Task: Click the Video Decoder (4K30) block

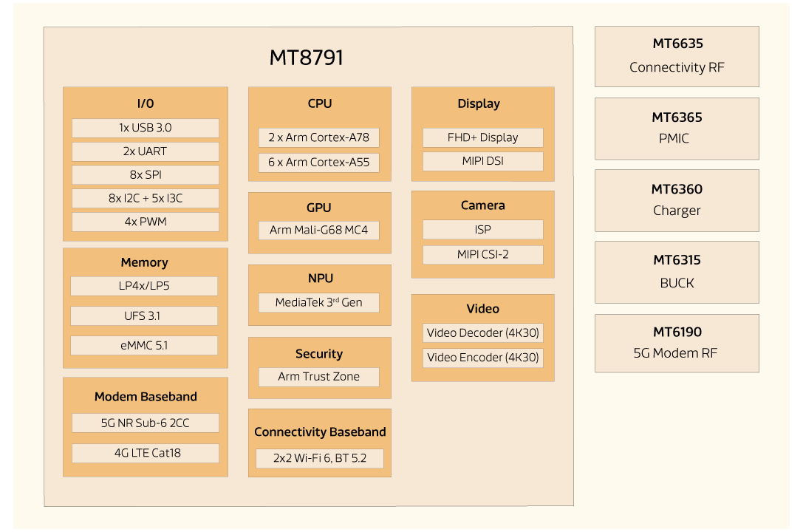Action: click(482, 332)
